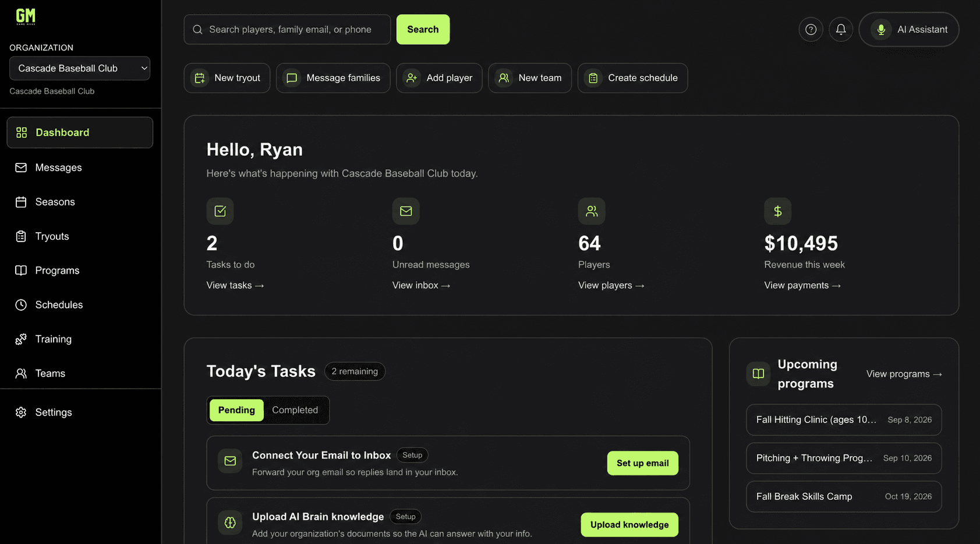The height and width of the screenshot is (544, 980).
Task: Open Settings from the sidebar
Action: [80, 413]
